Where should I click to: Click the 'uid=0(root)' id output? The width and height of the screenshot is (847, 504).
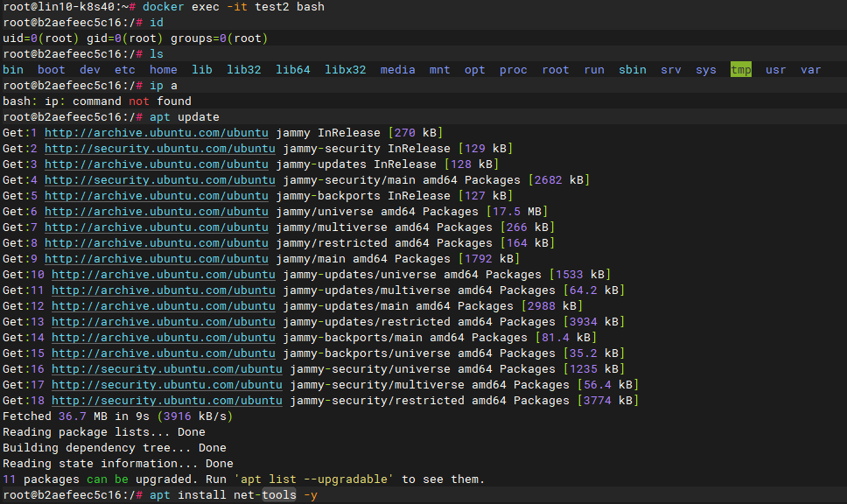point(40,38)
